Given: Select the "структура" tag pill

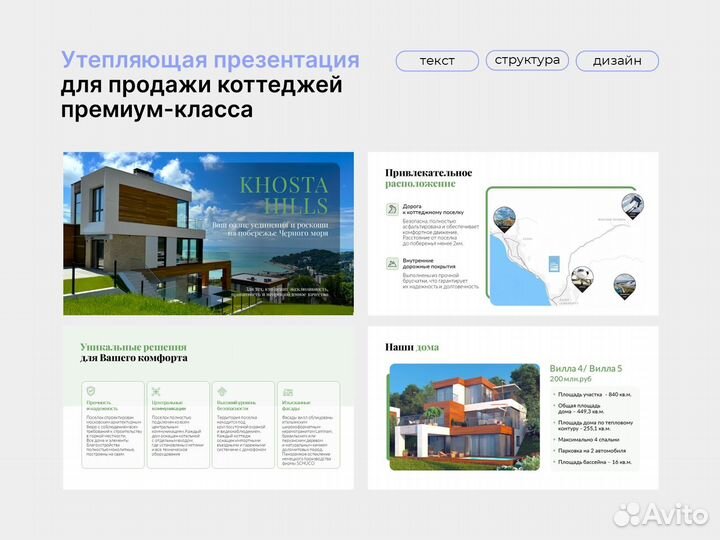Looking at the screenshot, I should [x=528, y=60].
